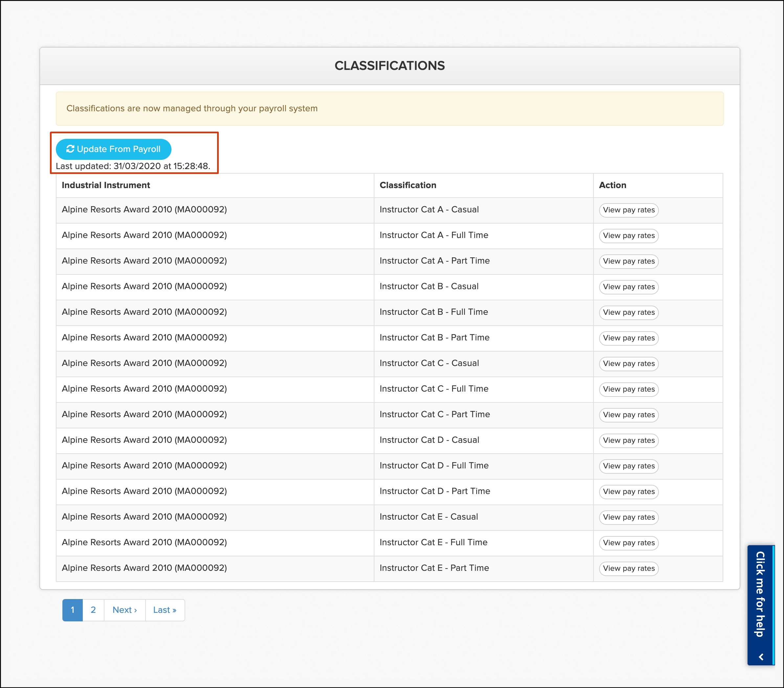View pay rates for Instructor Cat E - Casual
Image resolution: width=784 pixels, height=688 pixels.
tap(628, 517)
